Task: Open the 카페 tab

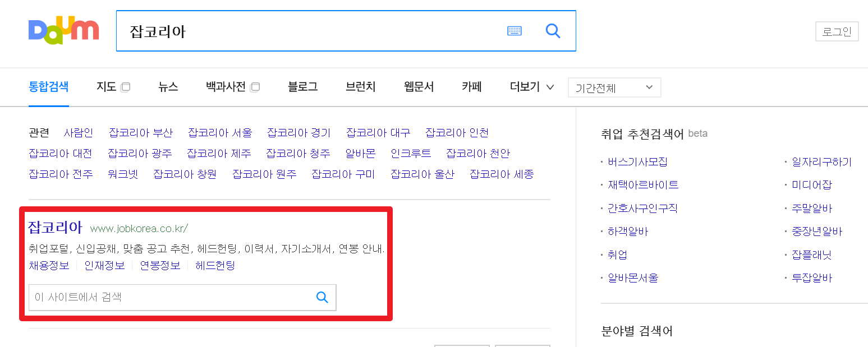Action: [472, 87]
